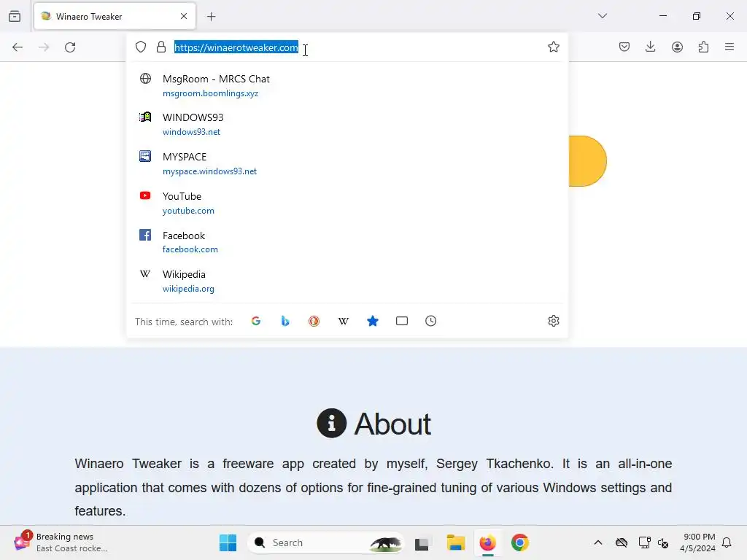The height and width of the screenshot is (560, 747).
Task: Search within History clock
Action: click(x=430, y=321)
